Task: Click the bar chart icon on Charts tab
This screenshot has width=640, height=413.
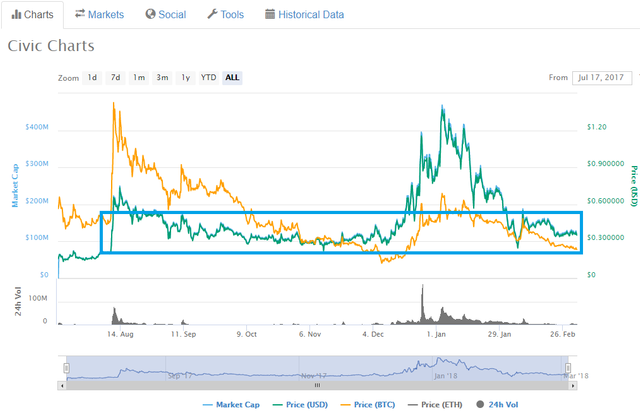Action: (x=16, y=15)
